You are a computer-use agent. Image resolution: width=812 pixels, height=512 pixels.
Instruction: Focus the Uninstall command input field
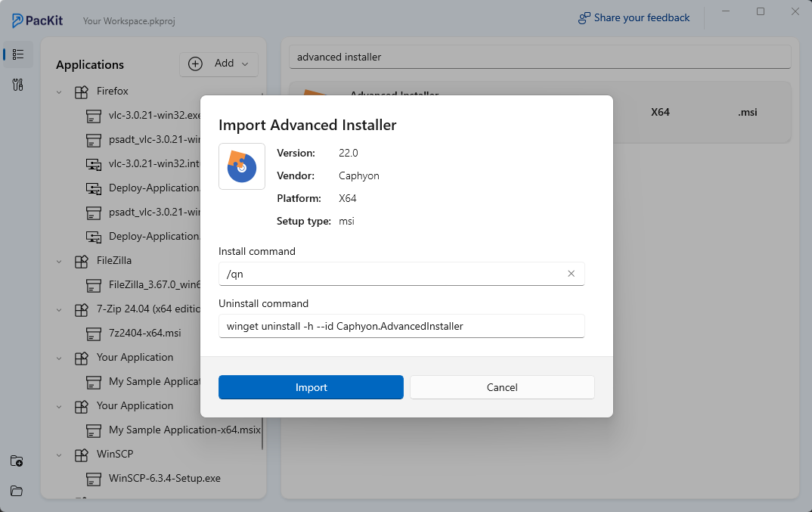[x=401, y=326]
